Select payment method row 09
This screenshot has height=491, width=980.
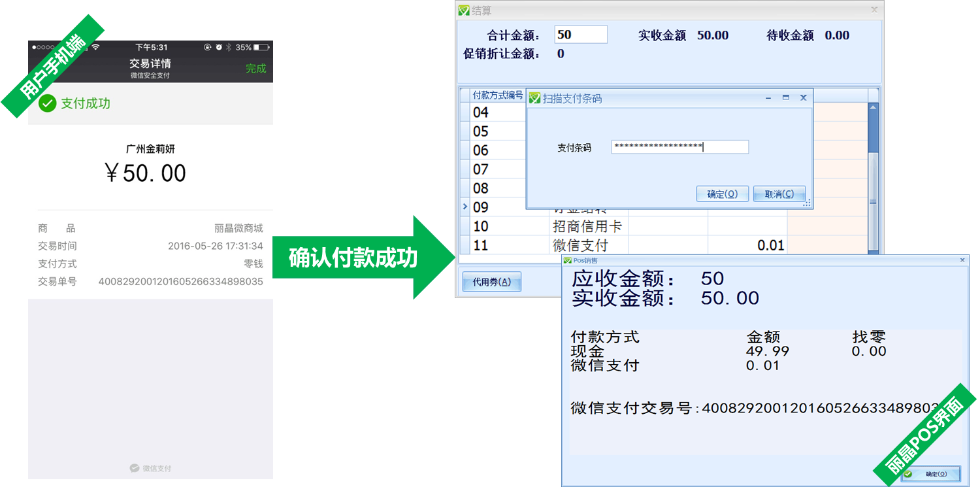[497, 207]
